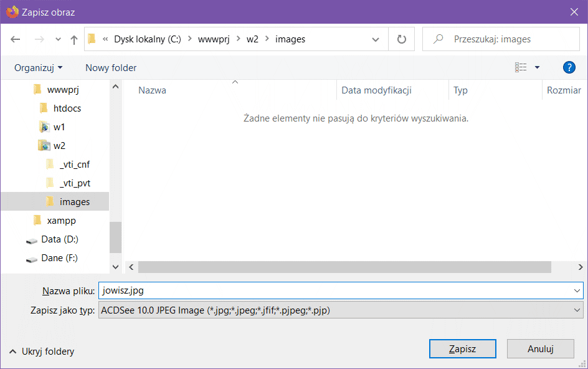Click the horizontal scrollbar in file list
588x369 pixels.
point(344,267)
